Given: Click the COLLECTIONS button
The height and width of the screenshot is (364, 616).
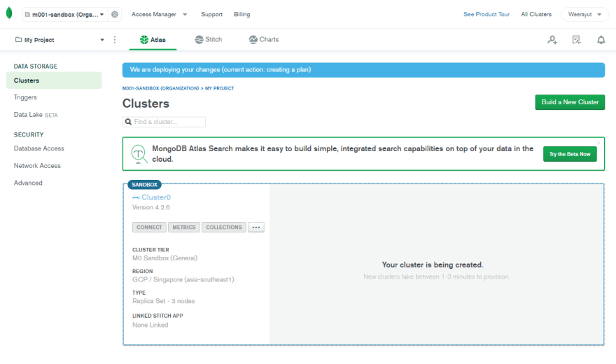Looking at the screenshot, I should pyautogui.click(x=224, y=227).
